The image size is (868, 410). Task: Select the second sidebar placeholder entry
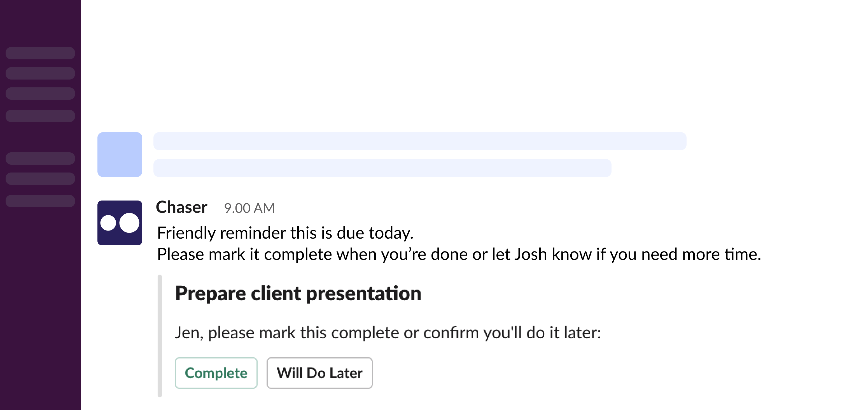click(x=40, y=73)
